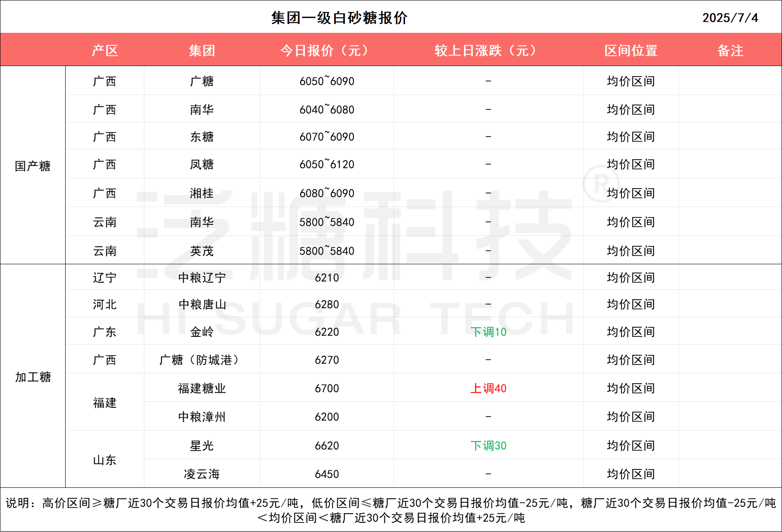Viewport: 782px width, 532px height.
Task: Click the date 2025/7/4 in the title row
Action: click(x=730, y=17)
